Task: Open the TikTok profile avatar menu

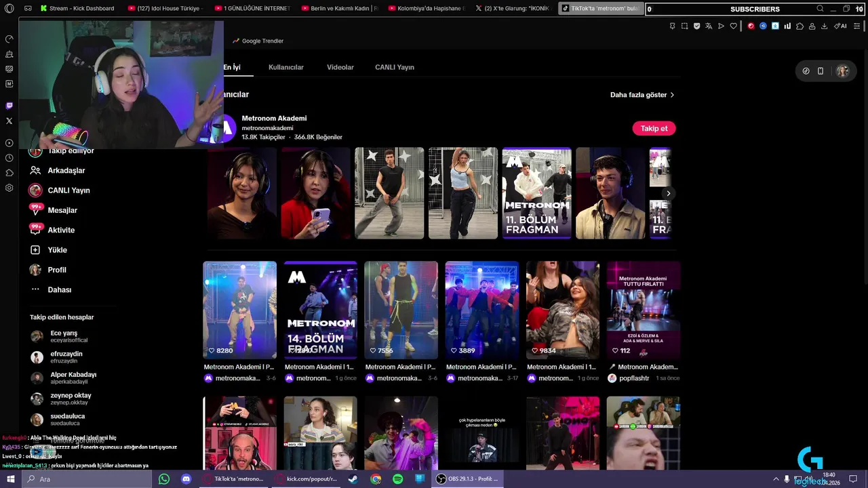Action: [842, 70]
